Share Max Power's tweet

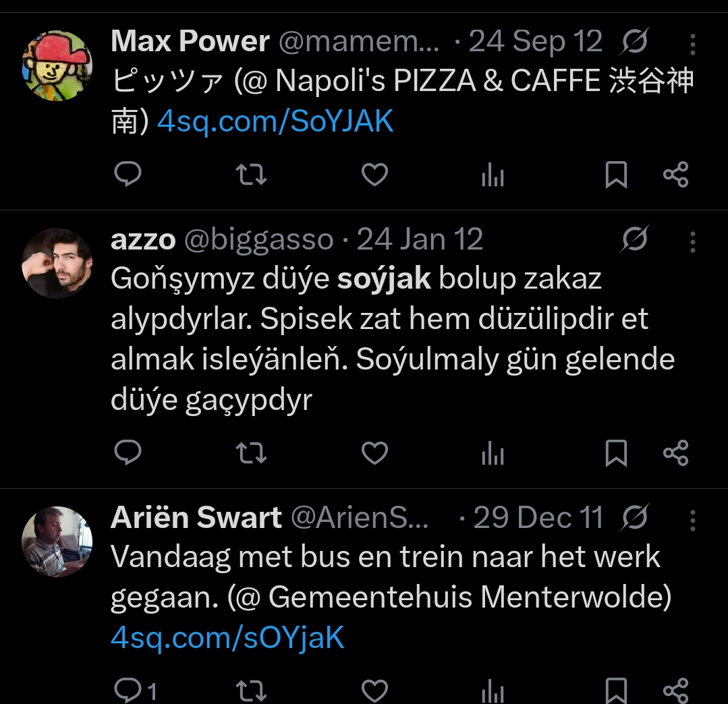tap(675, 175)
